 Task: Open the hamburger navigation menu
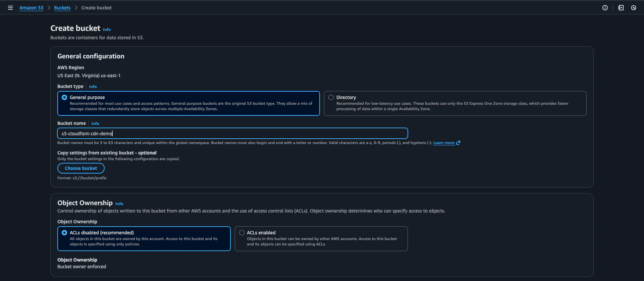[10, 8]
